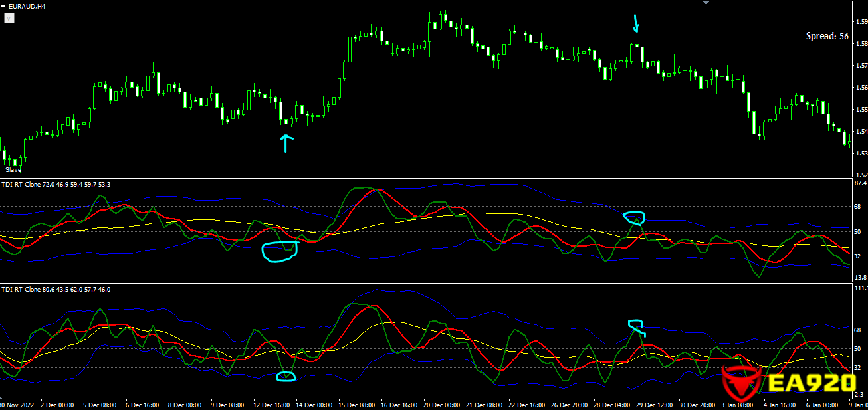Click the right cyan circle in upper TDI window
Viewport: 868px width, 410px height.
pos(634,217)
